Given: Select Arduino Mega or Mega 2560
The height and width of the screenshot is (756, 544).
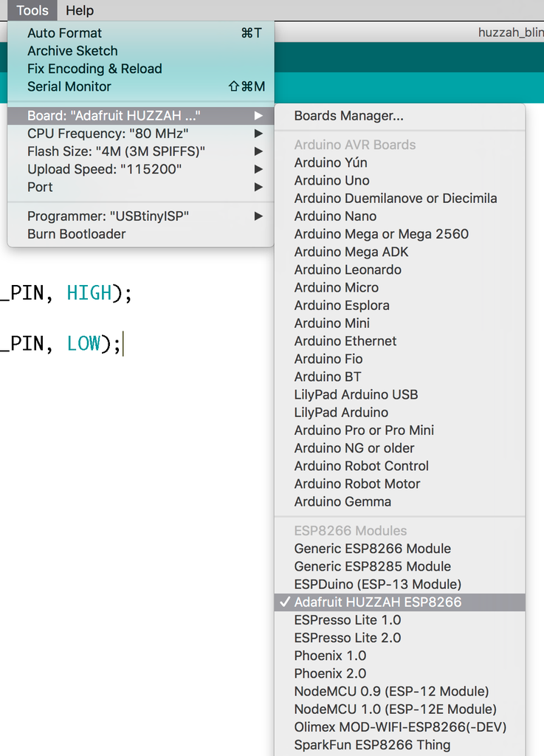Looking at the screenshot, I should point(381,234).
